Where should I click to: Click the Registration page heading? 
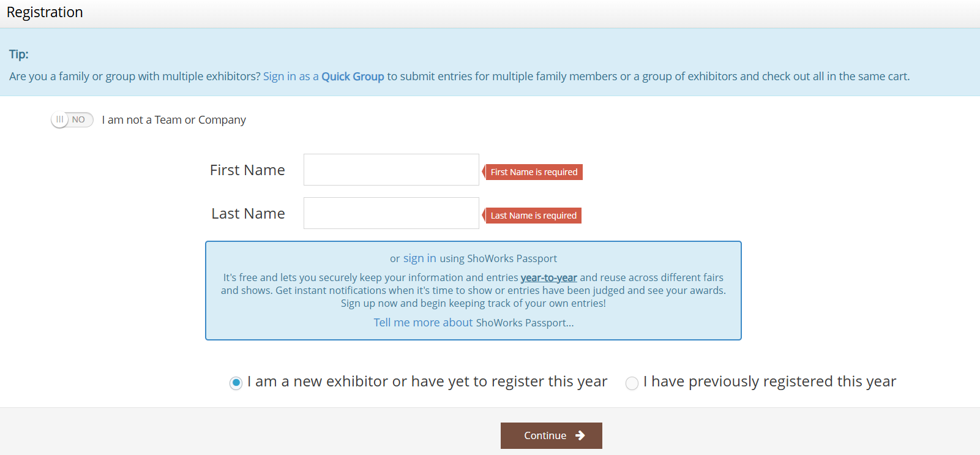click(45, 12)
